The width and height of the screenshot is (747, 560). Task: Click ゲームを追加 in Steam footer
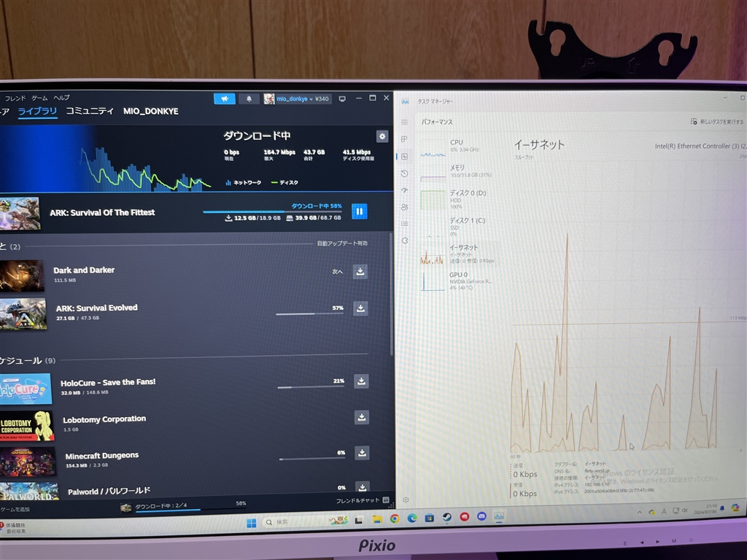[x=15, y=510]
